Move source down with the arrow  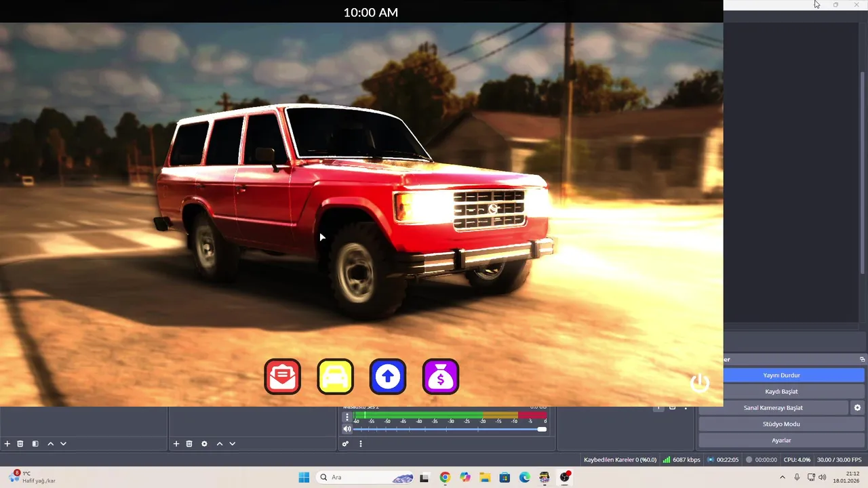pyautogui.click(x=232, y=444)
